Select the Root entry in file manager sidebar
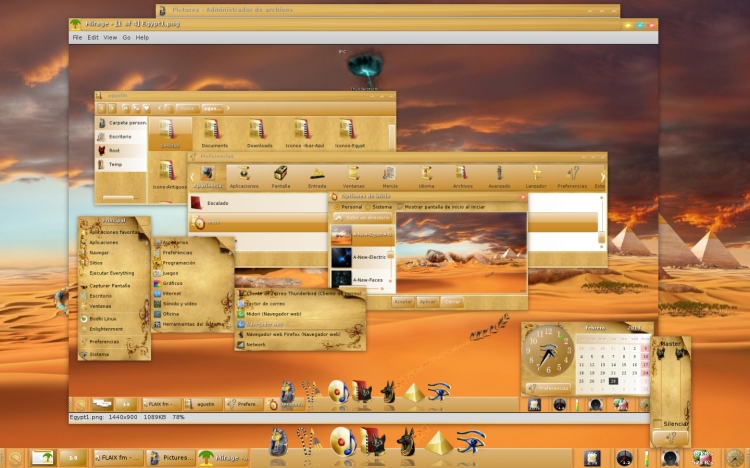 [x=121, y=150]
